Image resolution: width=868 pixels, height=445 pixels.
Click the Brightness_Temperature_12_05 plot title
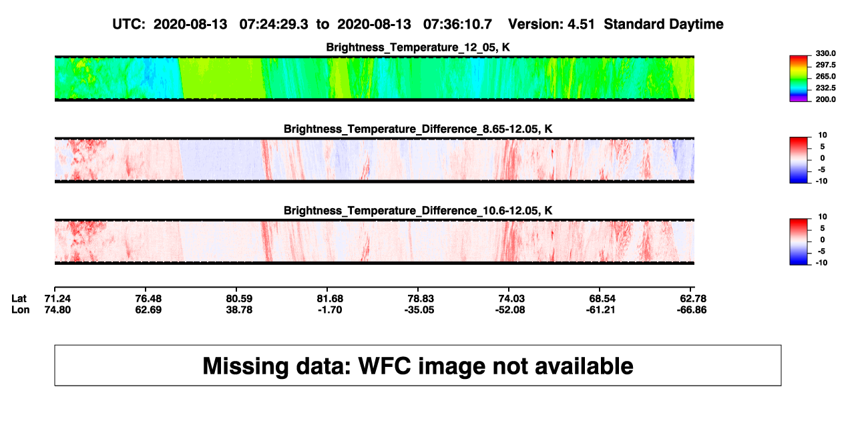(418, 47)
